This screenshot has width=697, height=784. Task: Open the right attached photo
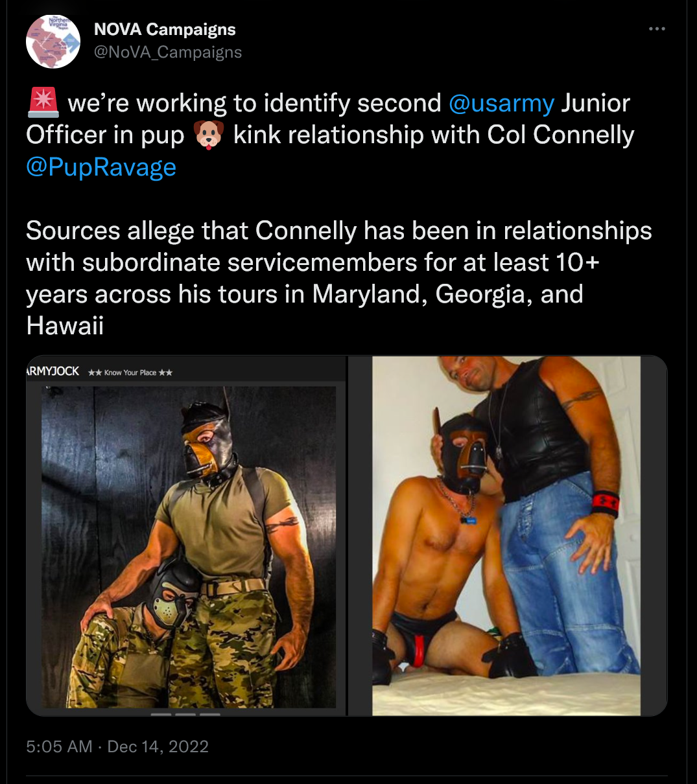pos(508,536)
